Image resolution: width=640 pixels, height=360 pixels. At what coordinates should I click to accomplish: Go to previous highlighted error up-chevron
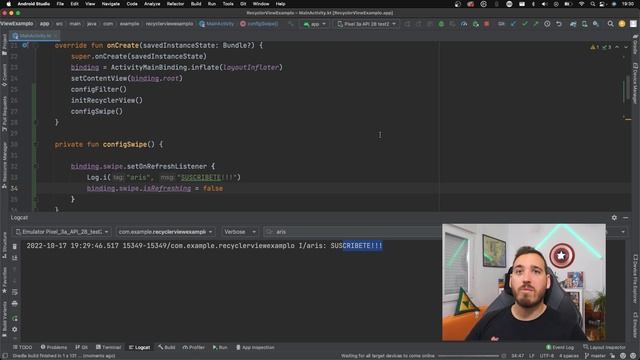click(617, 47)
